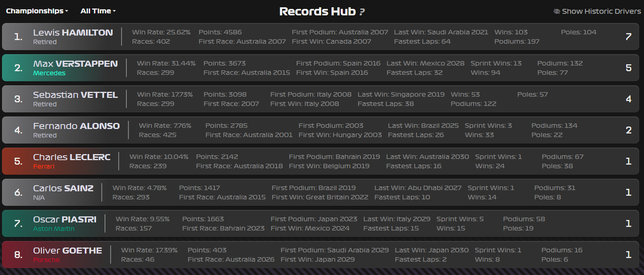Open the Championships dropdown
This screenshot has width=644, height=275.
pyautogui.click(x=37, y=11)
